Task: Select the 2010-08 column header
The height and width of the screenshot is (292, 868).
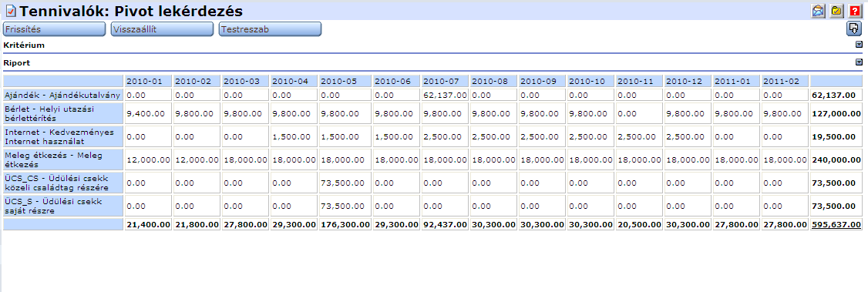Action: click(x=494, y=82)
